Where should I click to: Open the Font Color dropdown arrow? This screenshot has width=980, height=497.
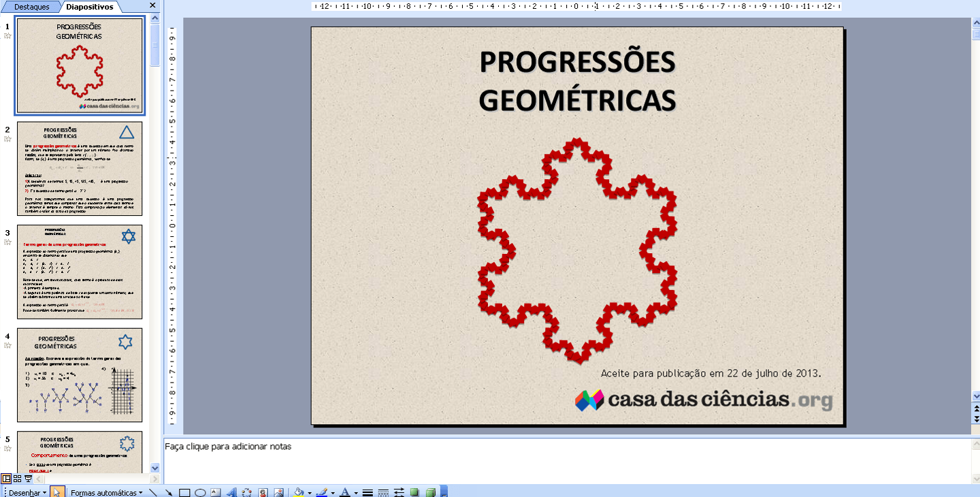tap(355, 492)
